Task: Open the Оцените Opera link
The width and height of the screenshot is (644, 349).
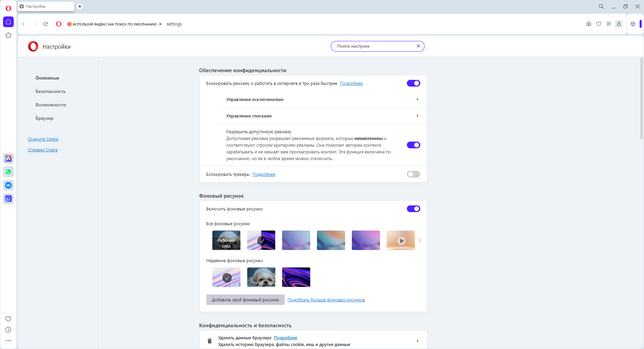Action: [x=43, y=139]
